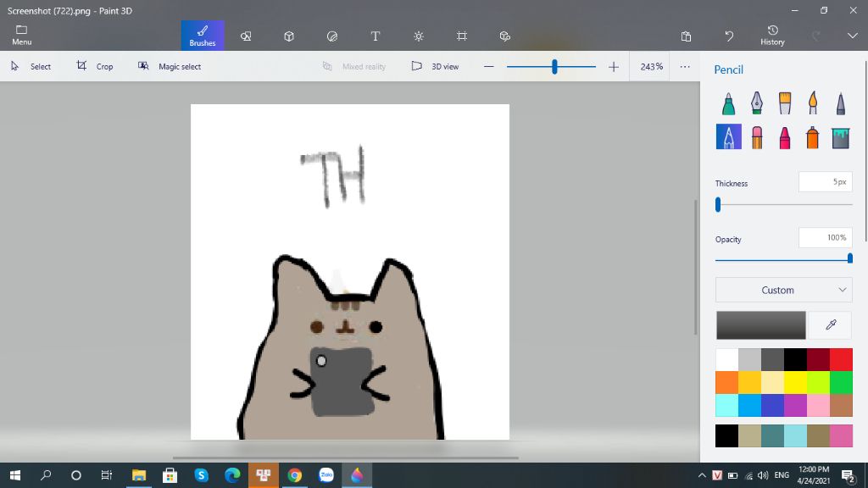Open the Stickers tab
868x488 pixels.
(332, 36)
